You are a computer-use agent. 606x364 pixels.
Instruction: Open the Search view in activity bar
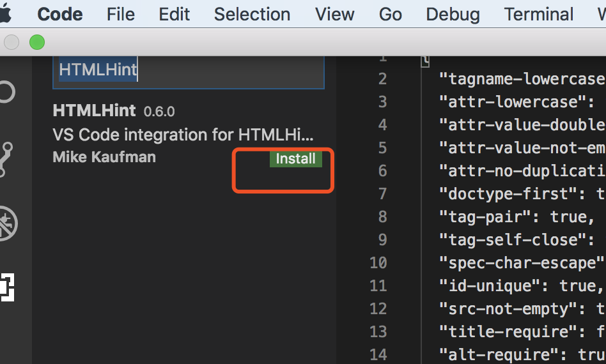5,92
